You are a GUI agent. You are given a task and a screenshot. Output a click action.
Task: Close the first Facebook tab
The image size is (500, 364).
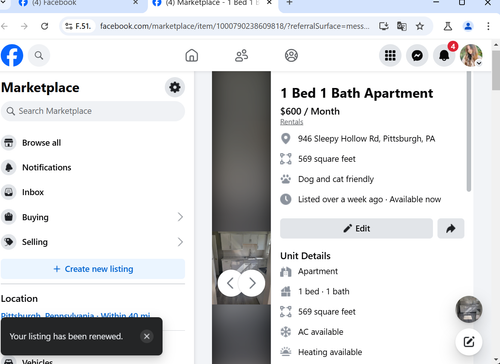point(135,3)
